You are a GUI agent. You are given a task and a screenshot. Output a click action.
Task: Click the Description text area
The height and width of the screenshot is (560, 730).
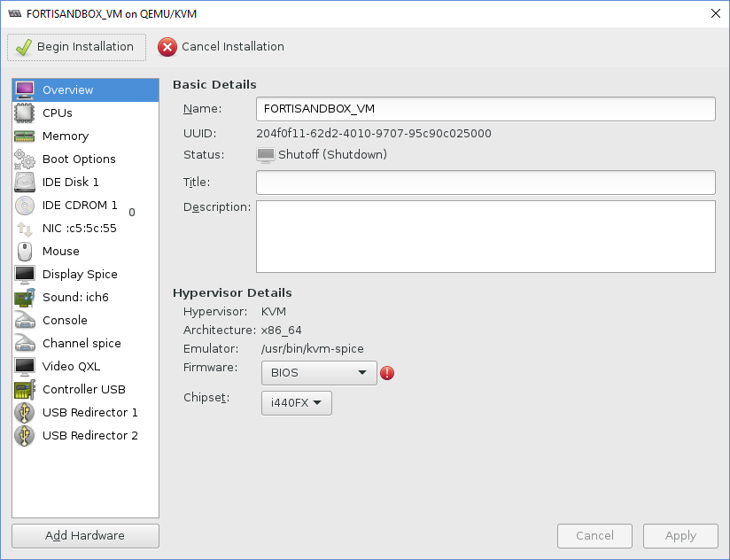(x=485, y=237)
